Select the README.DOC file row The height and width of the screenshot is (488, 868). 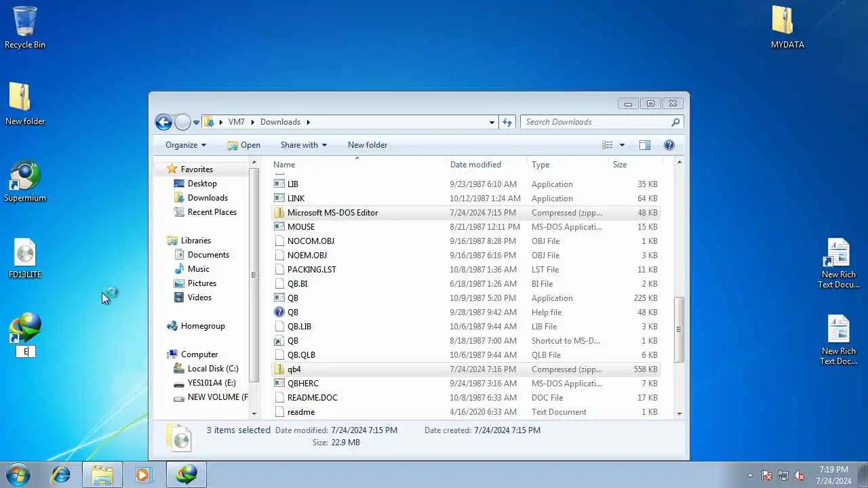466,398
